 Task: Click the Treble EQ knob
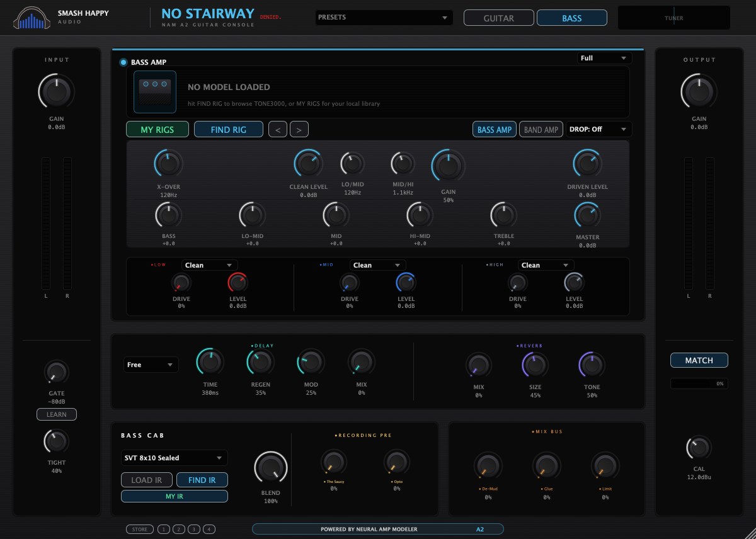coord(503,215)
